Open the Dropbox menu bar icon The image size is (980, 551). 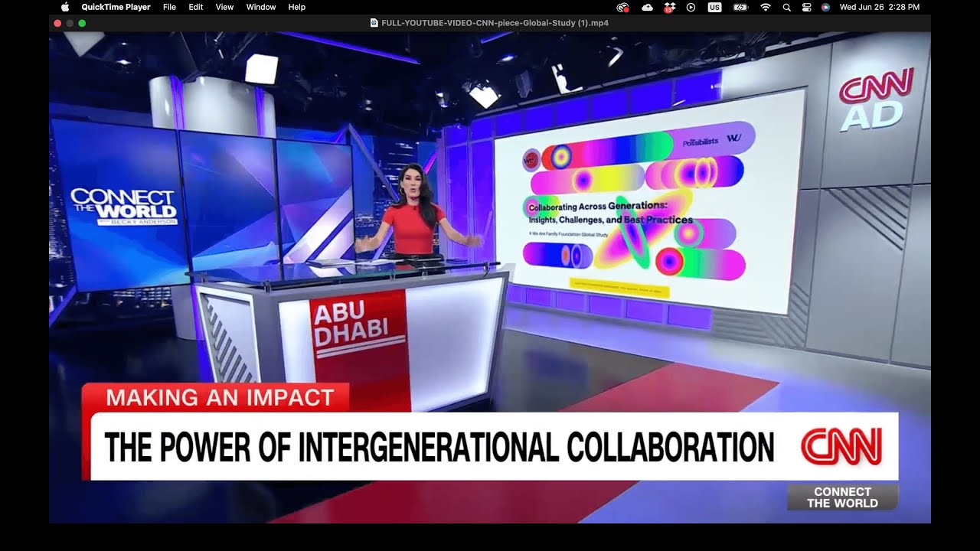669,7
